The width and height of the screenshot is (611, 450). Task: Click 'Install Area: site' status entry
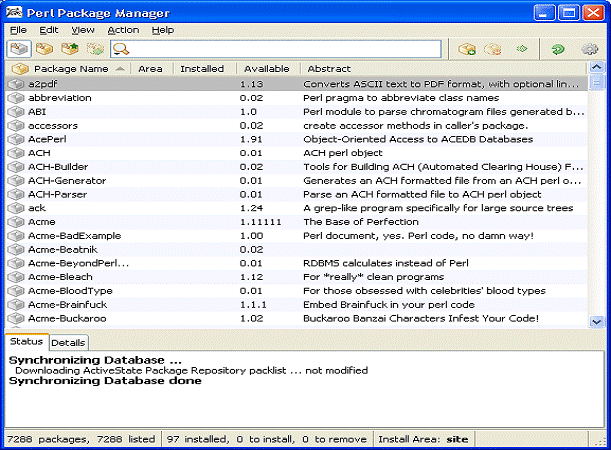[423, 439]
